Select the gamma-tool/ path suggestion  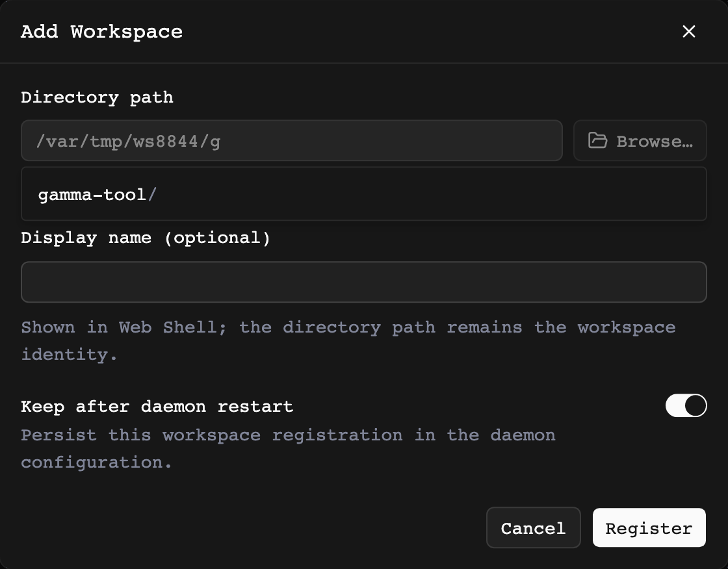(x=364, y=194)
